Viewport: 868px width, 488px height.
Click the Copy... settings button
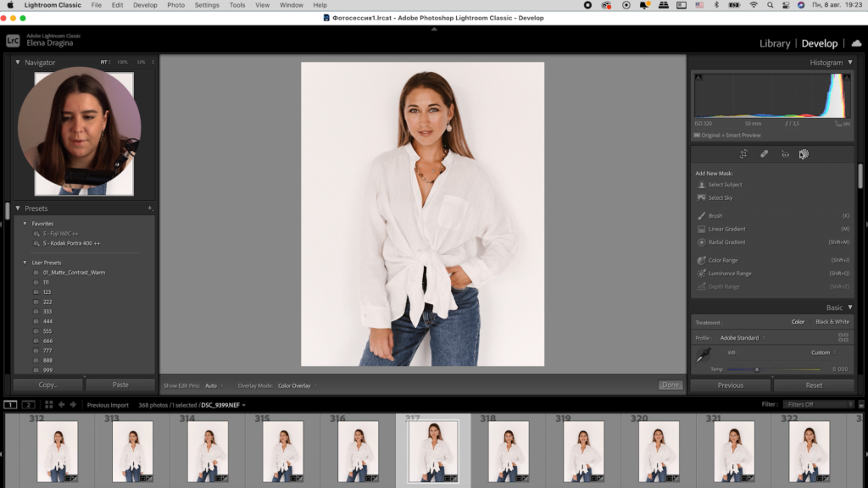point(47,385)
